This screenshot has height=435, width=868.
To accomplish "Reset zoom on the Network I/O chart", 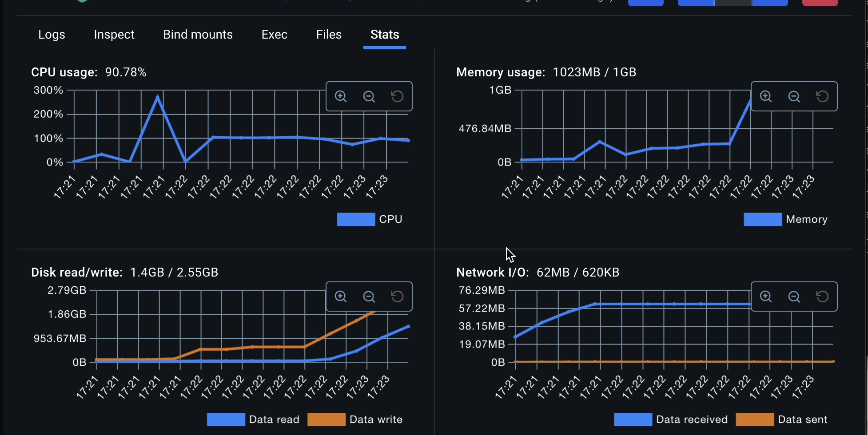I will [822, 297].
